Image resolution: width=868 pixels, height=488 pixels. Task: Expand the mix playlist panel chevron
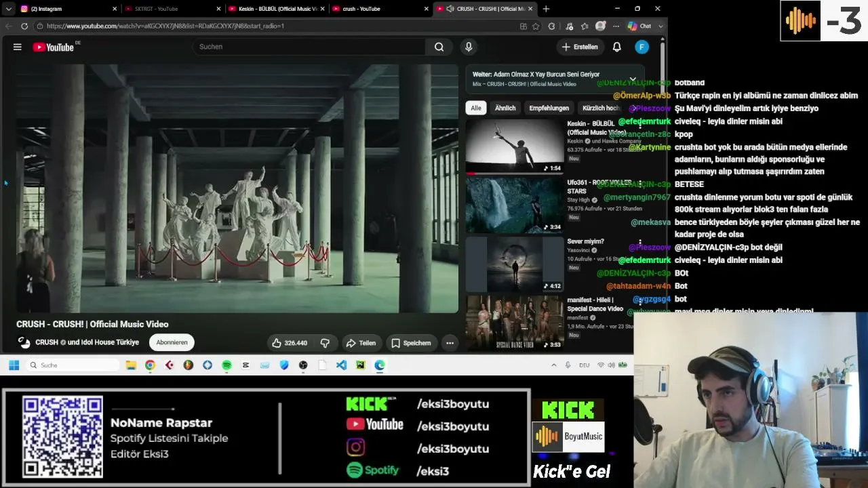(x=633, y=79)
